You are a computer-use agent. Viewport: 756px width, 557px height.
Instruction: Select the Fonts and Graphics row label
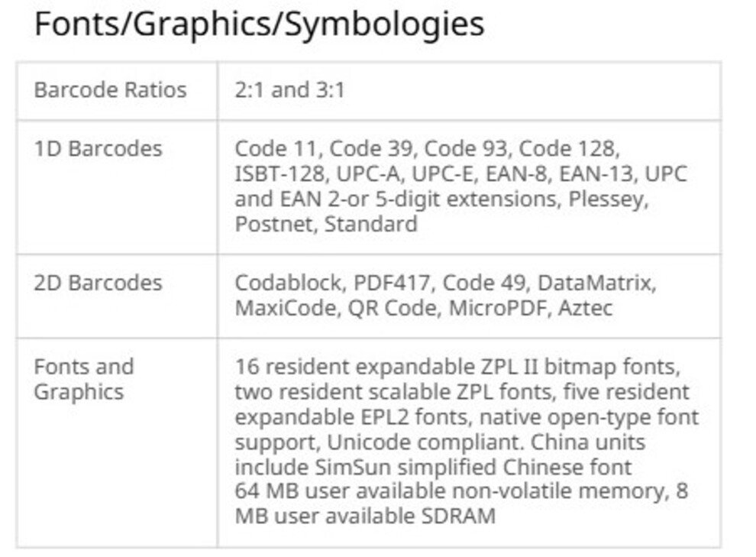83,379
